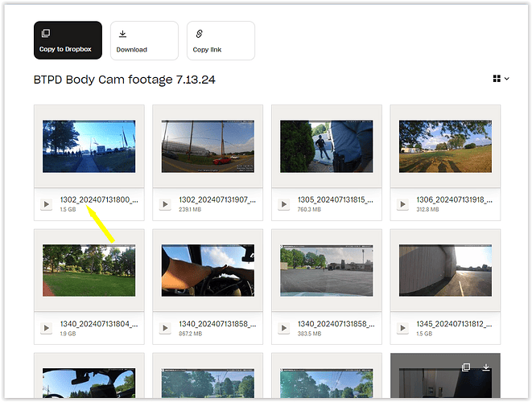The image size is (532, 402).
Task: Click the grid view icon
Action: click(x=497, y=79)
